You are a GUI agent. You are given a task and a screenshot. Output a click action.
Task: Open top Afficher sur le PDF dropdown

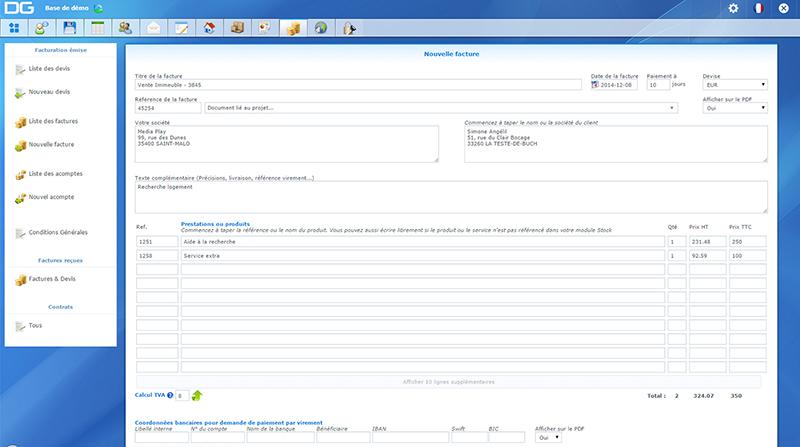click(x=735, y=108)
